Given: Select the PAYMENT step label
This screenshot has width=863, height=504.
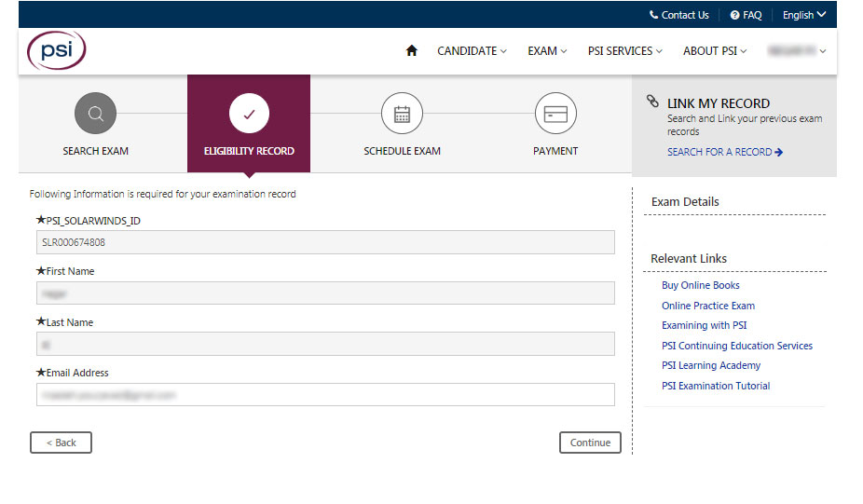Looking at the screenshot, I should point(555,151).
